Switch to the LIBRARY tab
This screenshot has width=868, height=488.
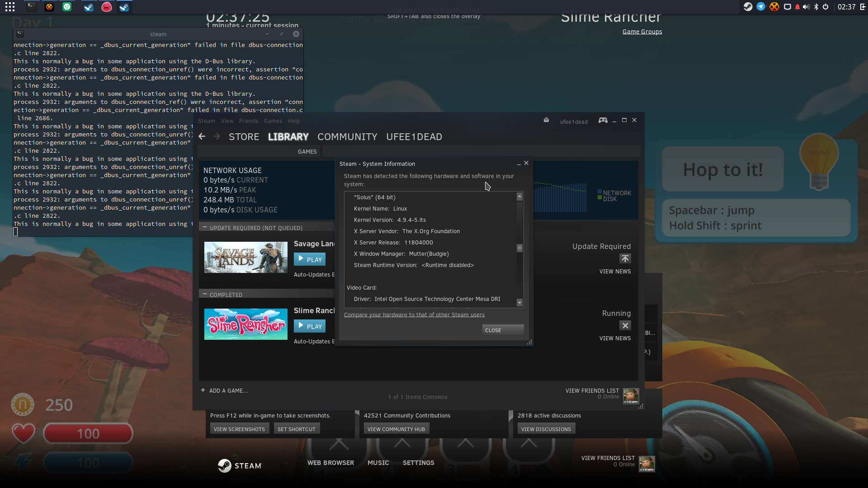click(288, 137)
